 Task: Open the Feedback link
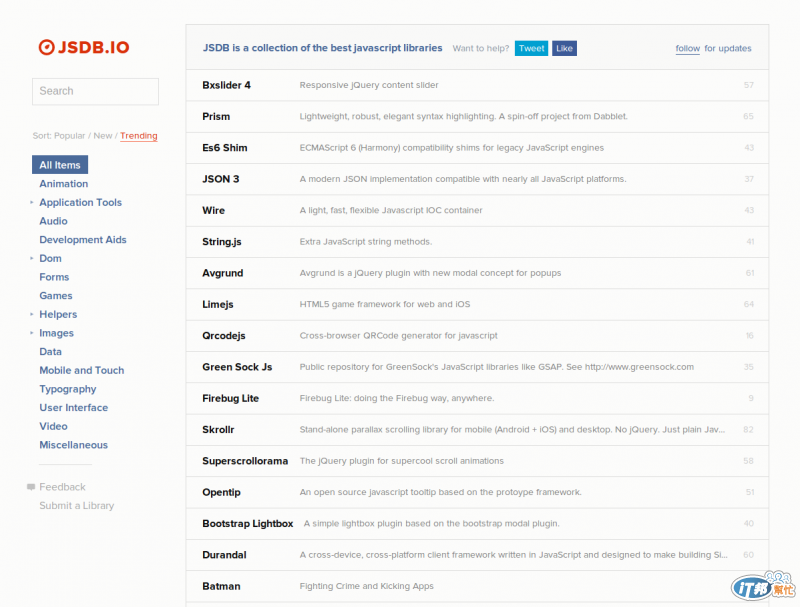(x=62, y=487)
